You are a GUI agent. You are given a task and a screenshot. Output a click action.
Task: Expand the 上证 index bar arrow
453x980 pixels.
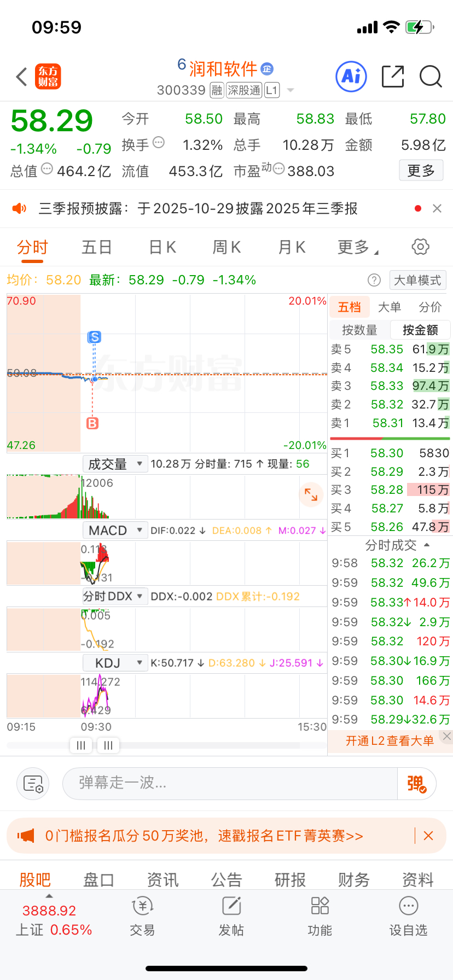[x=49, y=896]
